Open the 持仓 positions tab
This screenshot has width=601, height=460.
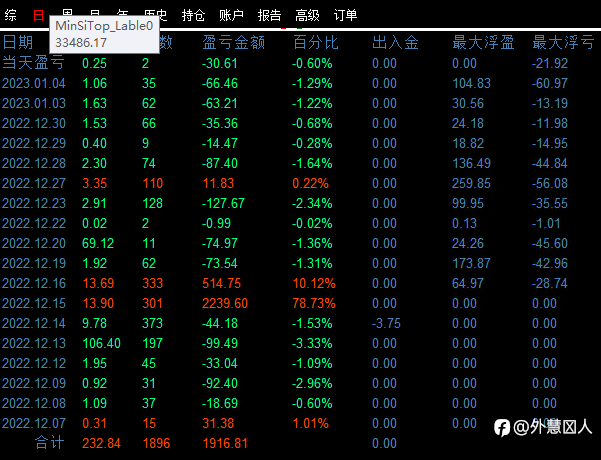tap(193, 15)
